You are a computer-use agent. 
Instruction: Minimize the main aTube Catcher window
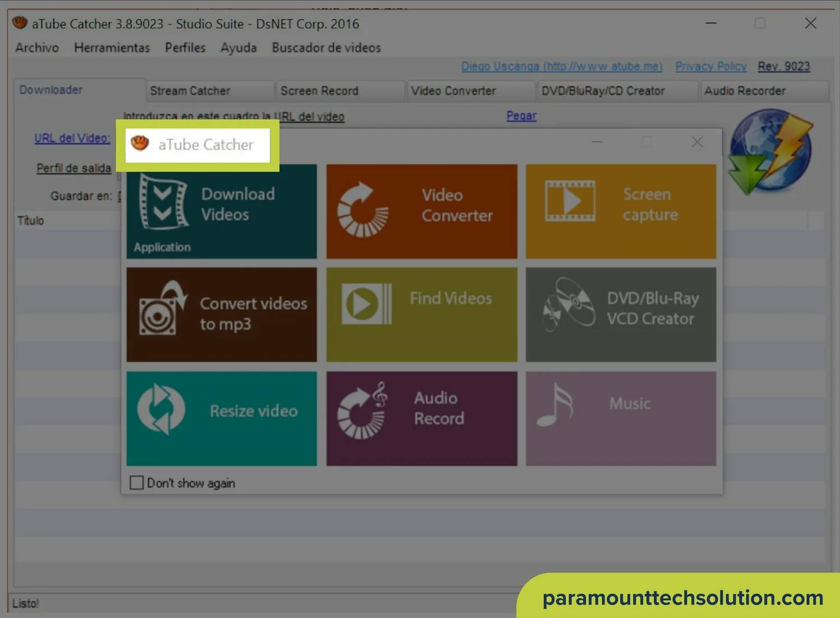[x=711, y=23]
